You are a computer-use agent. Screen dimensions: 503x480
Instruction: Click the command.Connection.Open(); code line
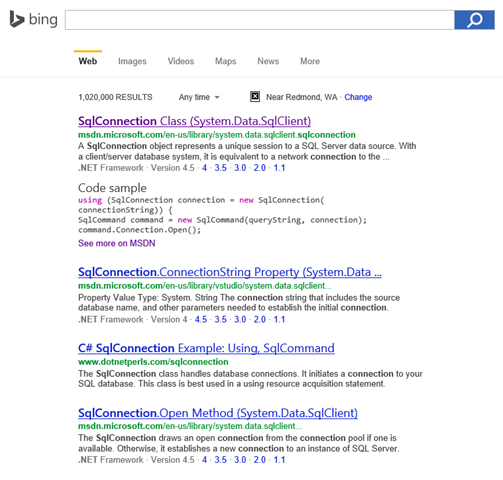coord(139,230)
